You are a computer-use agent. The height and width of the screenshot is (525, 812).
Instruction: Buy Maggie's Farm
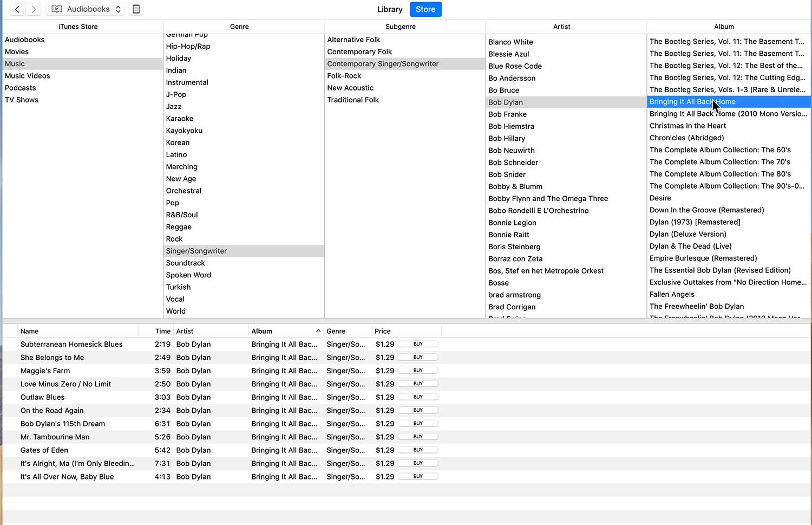[418, 371]
